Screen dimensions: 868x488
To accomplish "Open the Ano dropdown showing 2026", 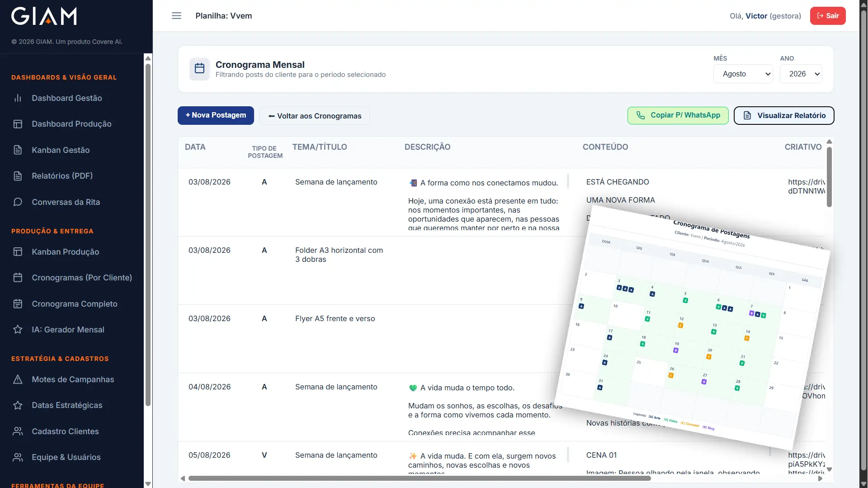I will click(801, 74).
